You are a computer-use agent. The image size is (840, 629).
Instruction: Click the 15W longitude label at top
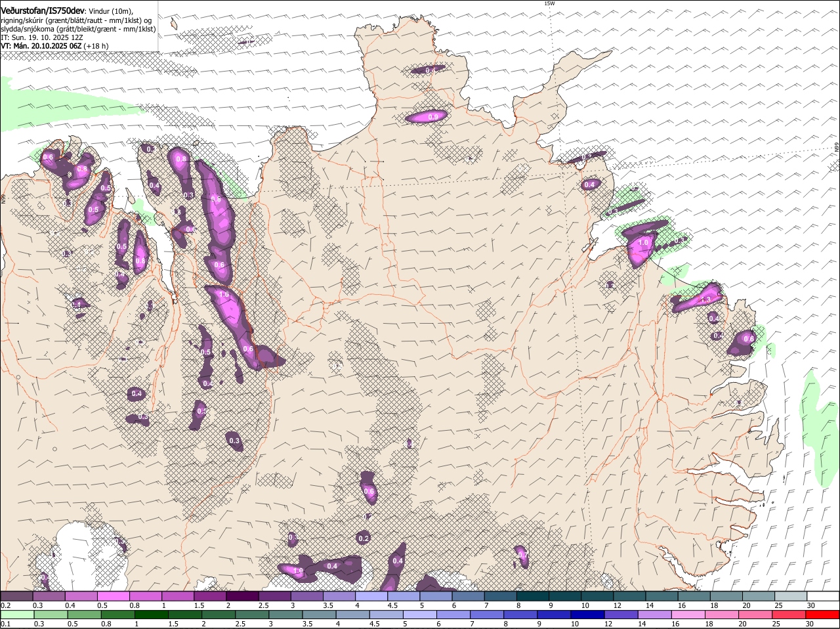tap(549, 4)
